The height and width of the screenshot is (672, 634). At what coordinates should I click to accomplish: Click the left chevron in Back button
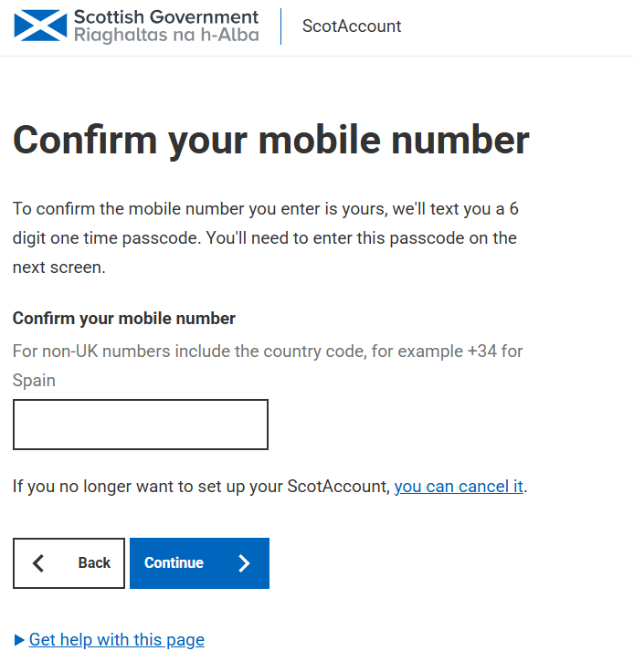tap(38, 563)
